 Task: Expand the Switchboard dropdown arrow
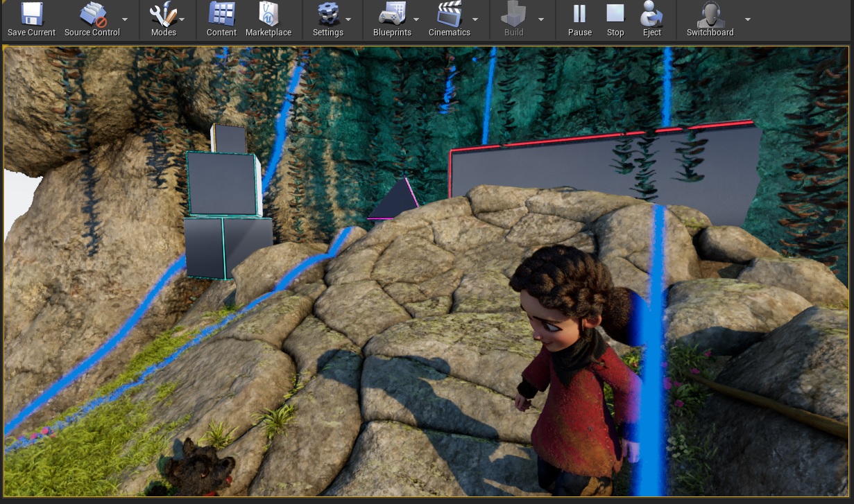coord(748,19)
